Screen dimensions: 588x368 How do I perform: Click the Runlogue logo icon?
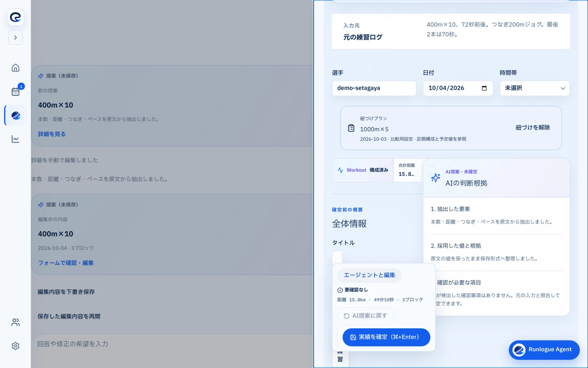tap(15, 17)
